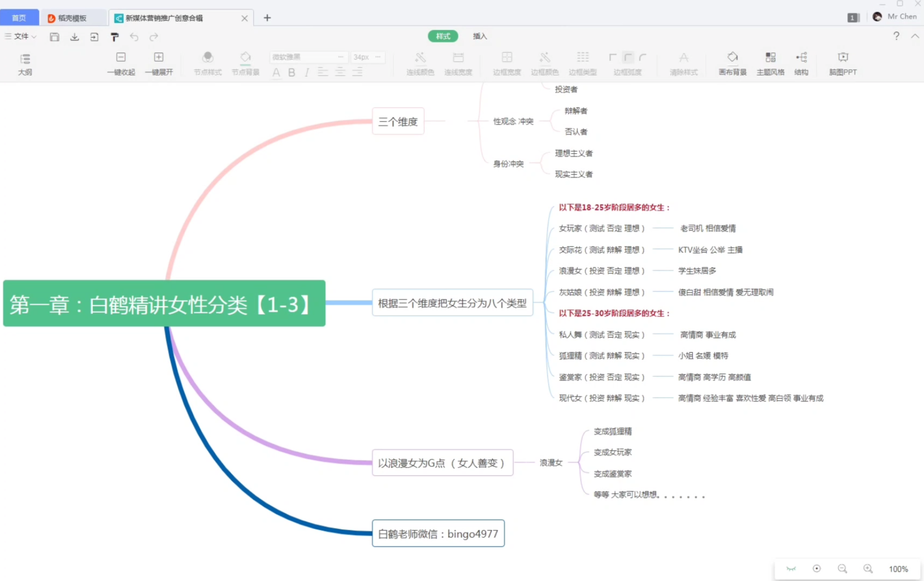This screenshot has width=924, height=581.
Task: Launch the 脑图PPT presentation mode
Action: pyautogui.click(x=843, y=64)
